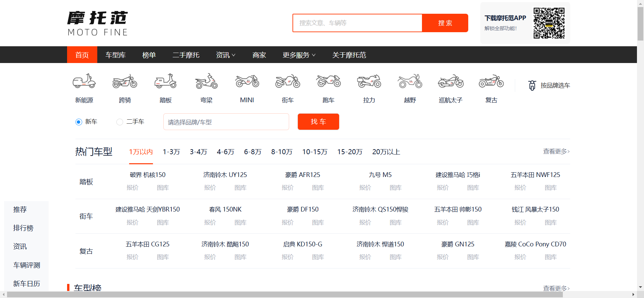Switch to the 15-20万 price tab
The image size is (644, 298).
coord(350,152)
